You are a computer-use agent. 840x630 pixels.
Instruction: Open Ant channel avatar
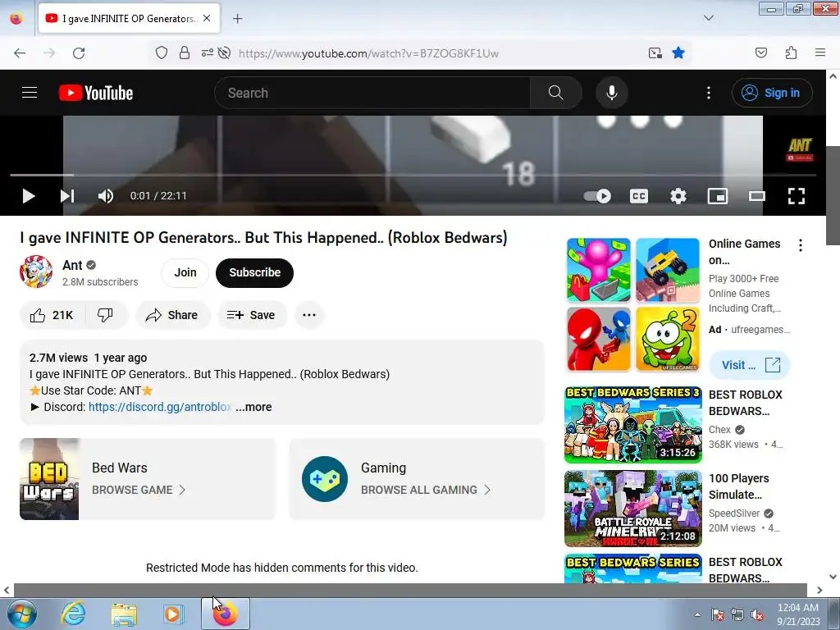click(x=36, y=272)
